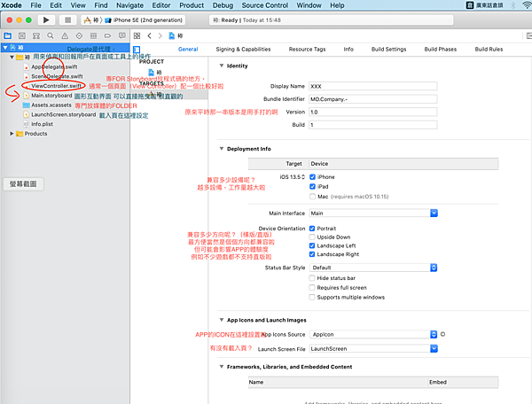Uncheck the iPhone device checkbox
Viewport: 532px width, 404px height.
point(312,177)
